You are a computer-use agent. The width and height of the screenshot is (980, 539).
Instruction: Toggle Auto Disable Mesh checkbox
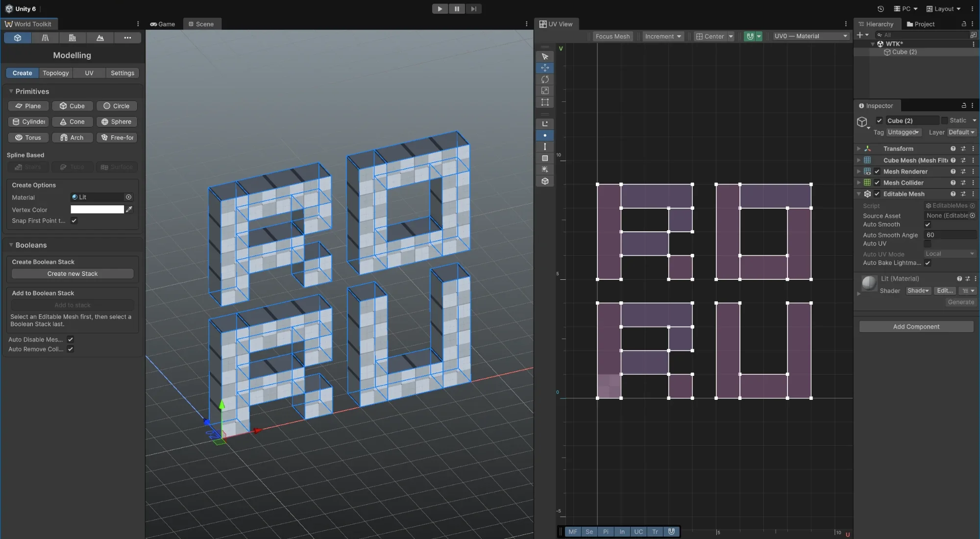click(71, 339)
